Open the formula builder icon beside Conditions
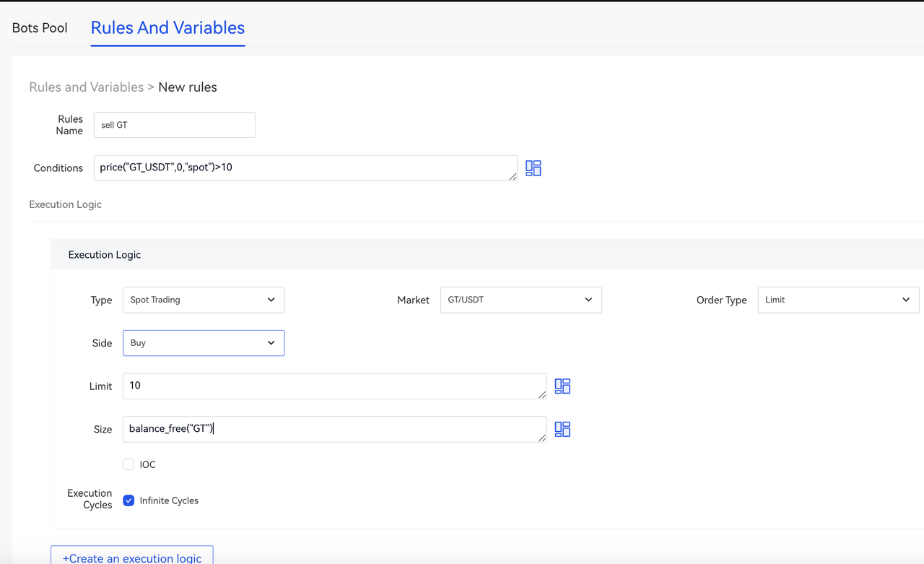924x564 pixels. click(x=533, y=168)
